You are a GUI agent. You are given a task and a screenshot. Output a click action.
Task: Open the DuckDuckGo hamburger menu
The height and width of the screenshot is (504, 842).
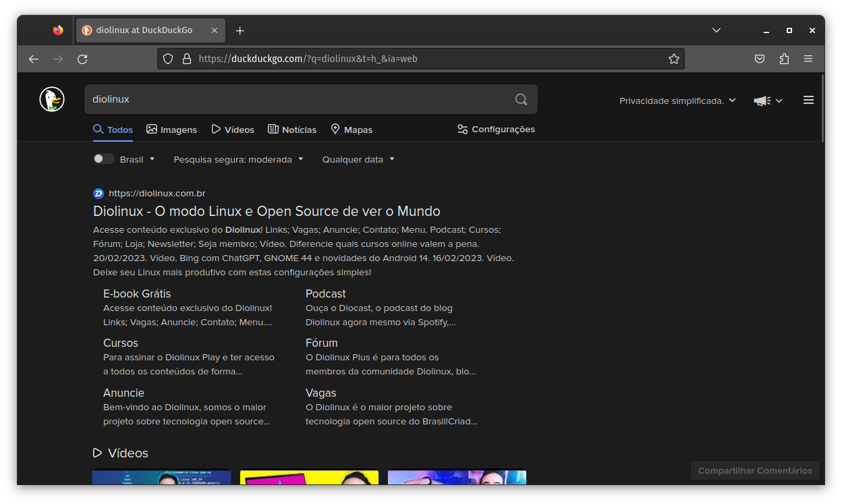pyautogui.click(x=808, y=99)
